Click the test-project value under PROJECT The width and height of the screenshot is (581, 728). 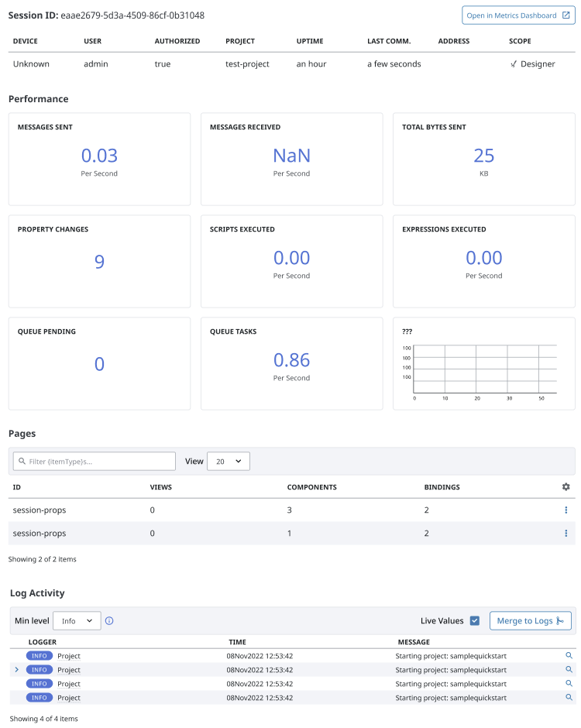(x=247, y=64)
